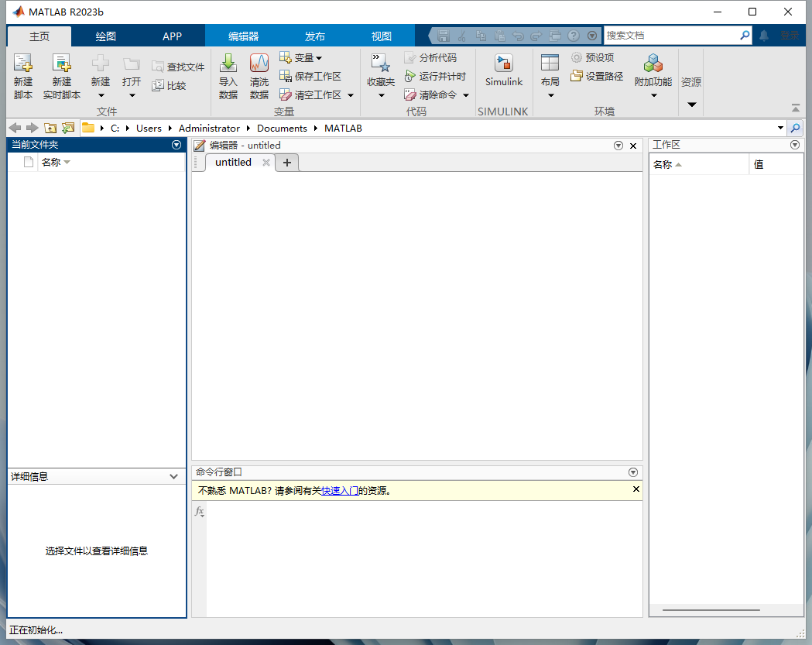Click 登录 (Sign In) button
Viewport: 812px width, 645px height.
pyautogui.click(x=790, y=36)
